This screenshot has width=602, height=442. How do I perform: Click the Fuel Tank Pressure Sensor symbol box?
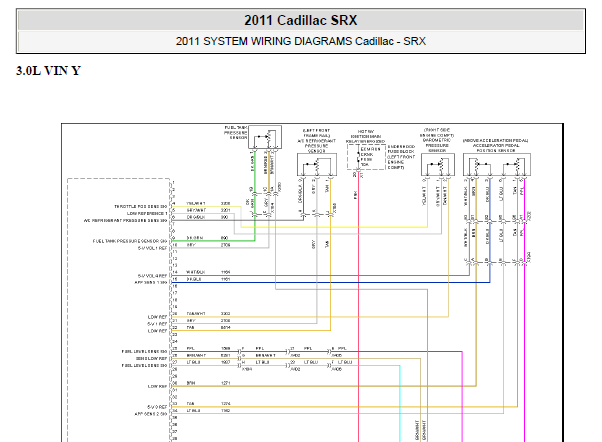(265, 137)
